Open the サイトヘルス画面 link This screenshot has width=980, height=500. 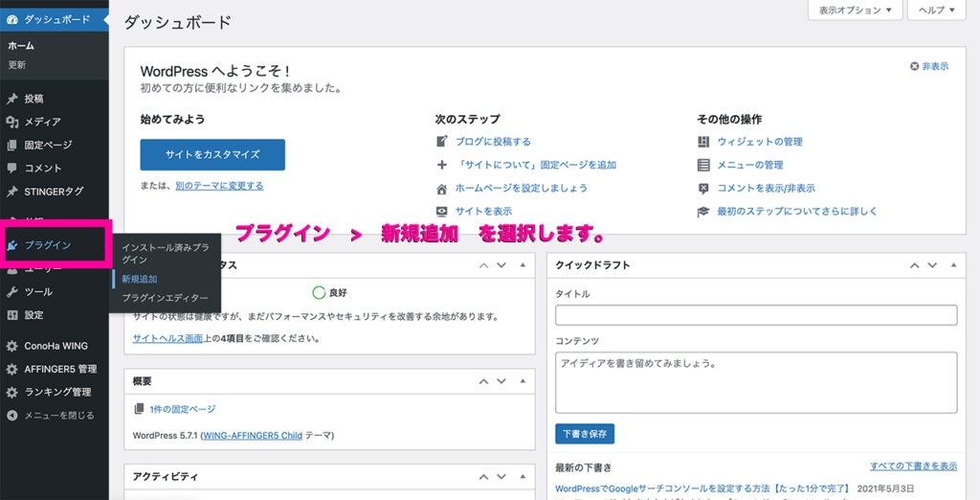click(168, 338)
